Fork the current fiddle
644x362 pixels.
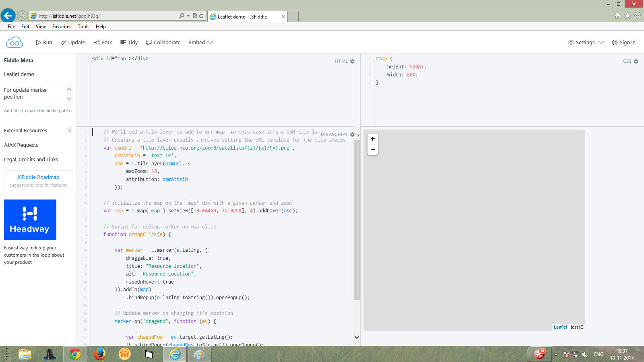(x=103, y=42)
